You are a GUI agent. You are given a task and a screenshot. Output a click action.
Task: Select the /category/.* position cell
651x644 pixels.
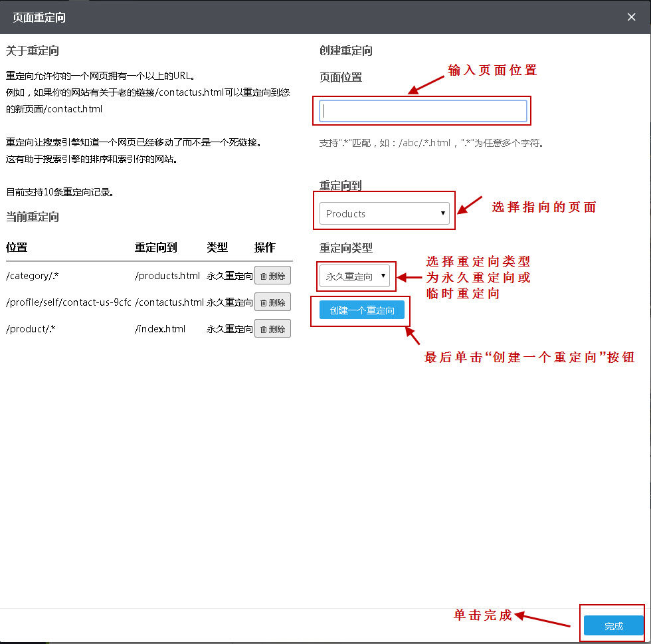tap(33, 276)
